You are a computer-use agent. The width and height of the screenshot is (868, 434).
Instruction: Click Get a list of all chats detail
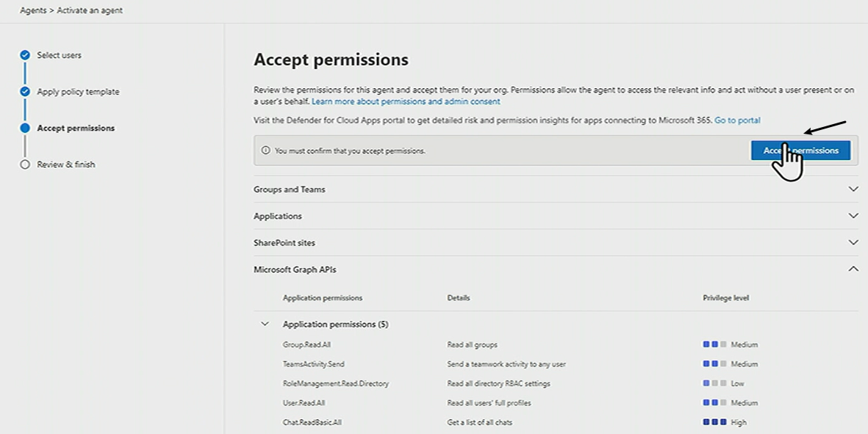tap(480, 422)
